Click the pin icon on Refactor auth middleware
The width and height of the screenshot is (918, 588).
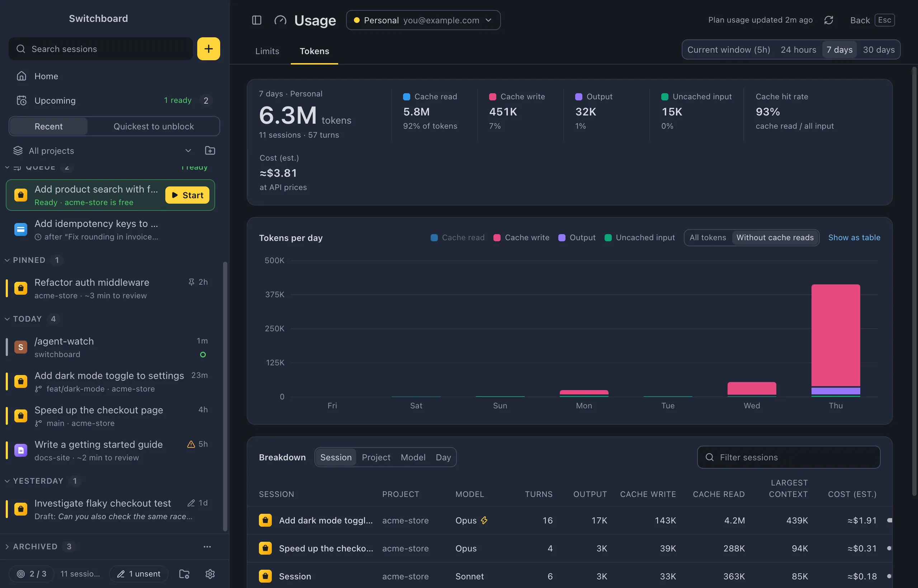[x=191, y=282]
